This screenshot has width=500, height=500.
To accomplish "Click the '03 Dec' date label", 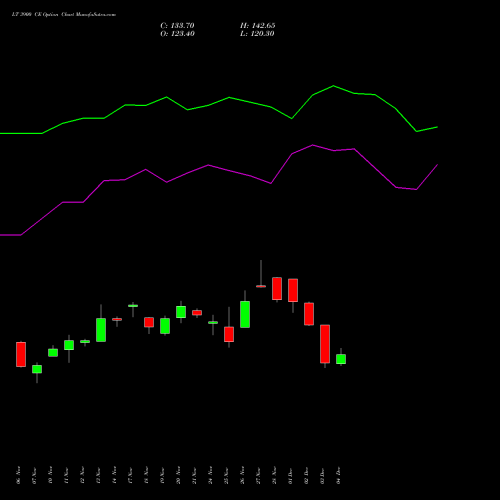I will pos(322,475).
